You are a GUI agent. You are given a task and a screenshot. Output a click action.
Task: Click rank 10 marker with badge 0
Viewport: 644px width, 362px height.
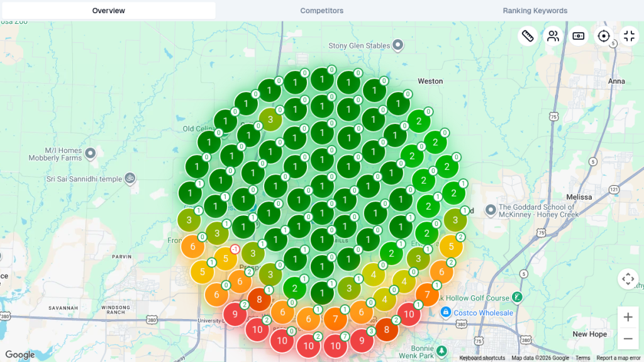[282, 340]
